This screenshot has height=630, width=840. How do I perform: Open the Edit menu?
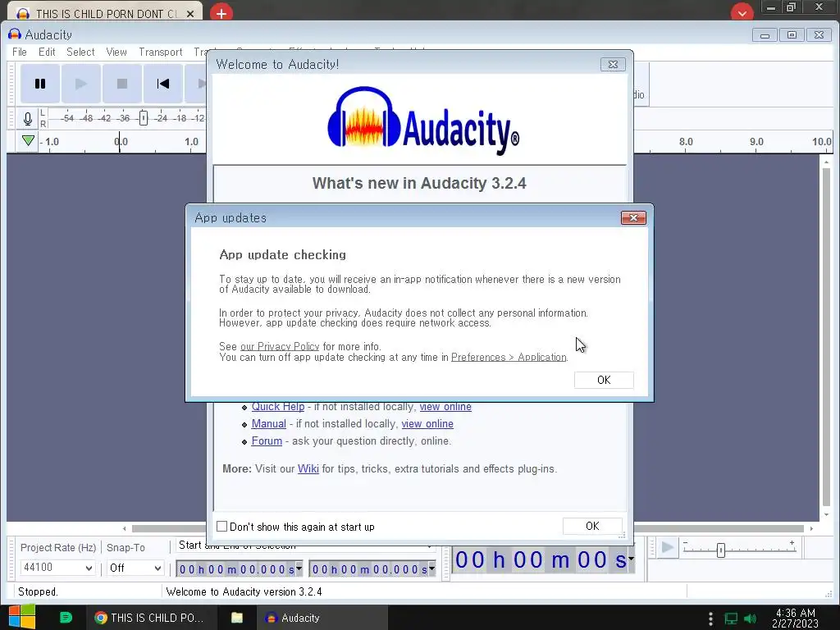point(47,52)
